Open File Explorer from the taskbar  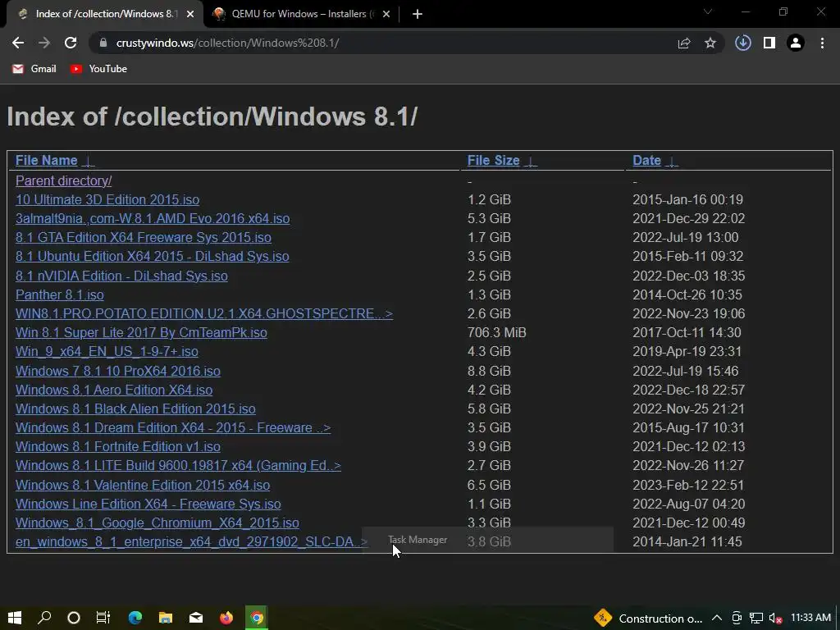pyautogui.click(x=166, y=618)
